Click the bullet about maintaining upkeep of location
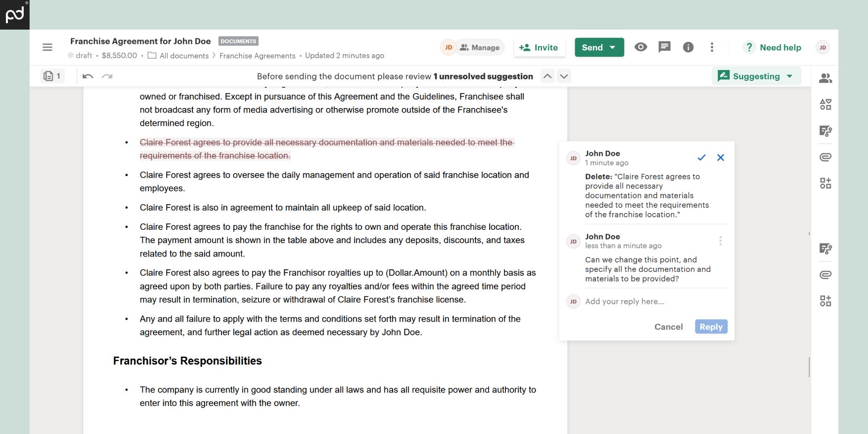Image resolution: width=868 pixels, height=434 pixels. [x=283, y=208]
